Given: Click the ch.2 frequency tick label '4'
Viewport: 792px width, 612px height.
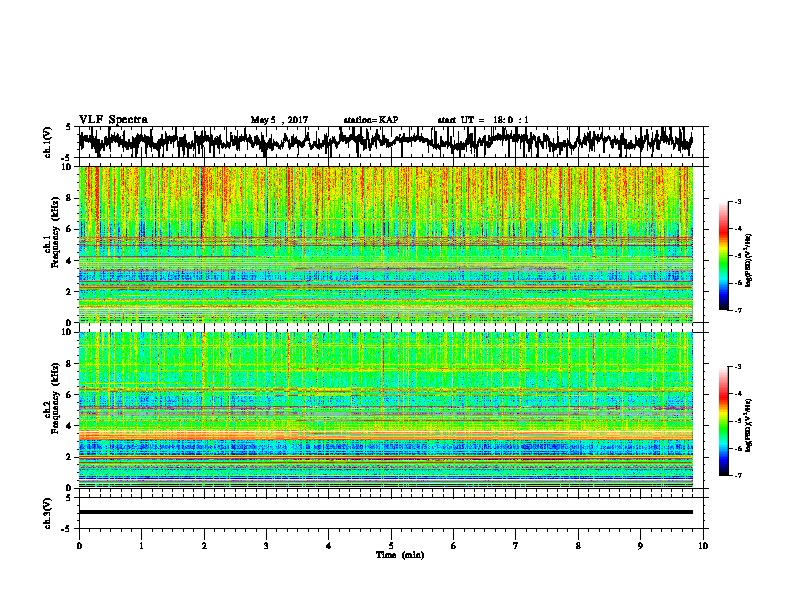Looking at the screenshot, I should point(70,426).
